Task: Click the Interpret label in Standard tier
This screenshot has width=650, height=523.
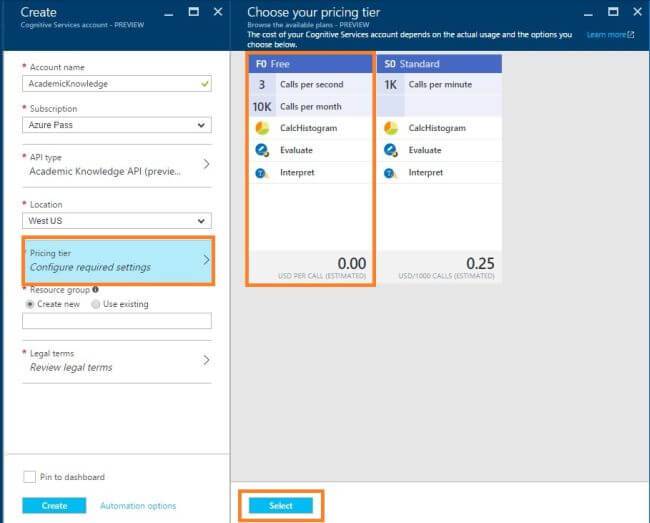Action: point(426,173)
